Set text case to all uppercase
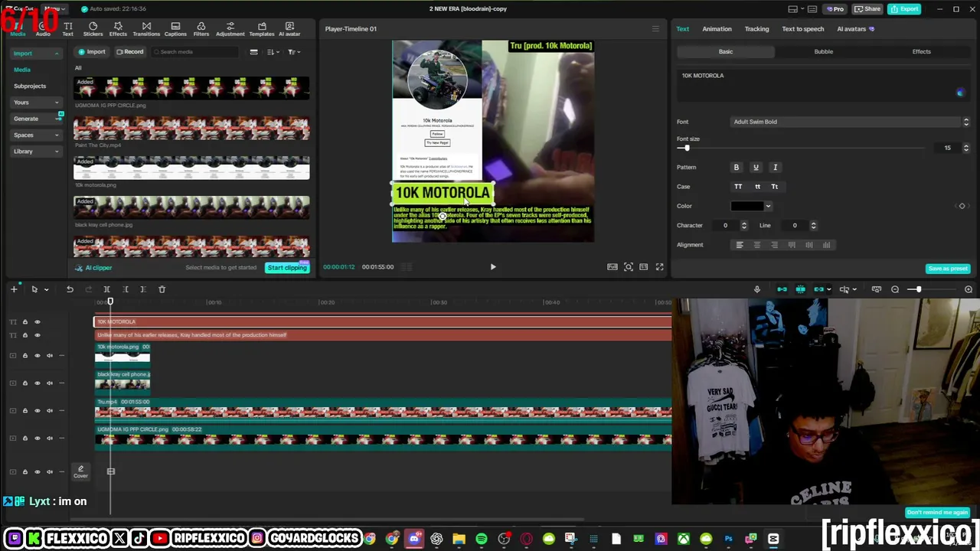The image size is (980, 551). pos(738,187)
